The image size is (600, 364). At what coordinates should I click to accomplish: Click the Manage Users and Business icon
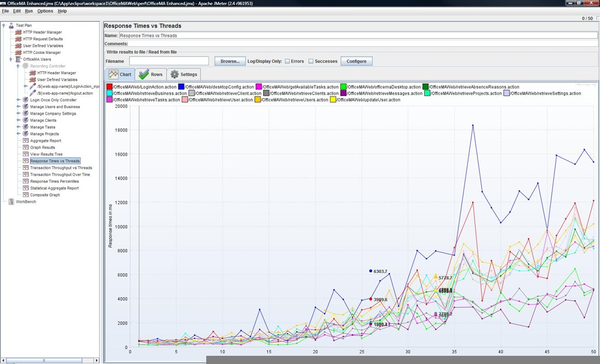(x=25, y=107)
